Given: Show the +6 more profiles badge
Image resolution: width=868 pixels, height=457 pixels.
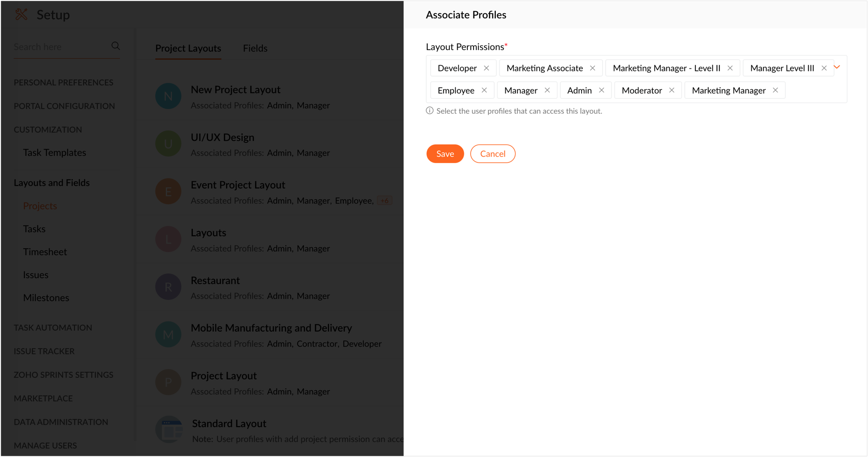Looking at the screenshot, I should click(384, 201).
